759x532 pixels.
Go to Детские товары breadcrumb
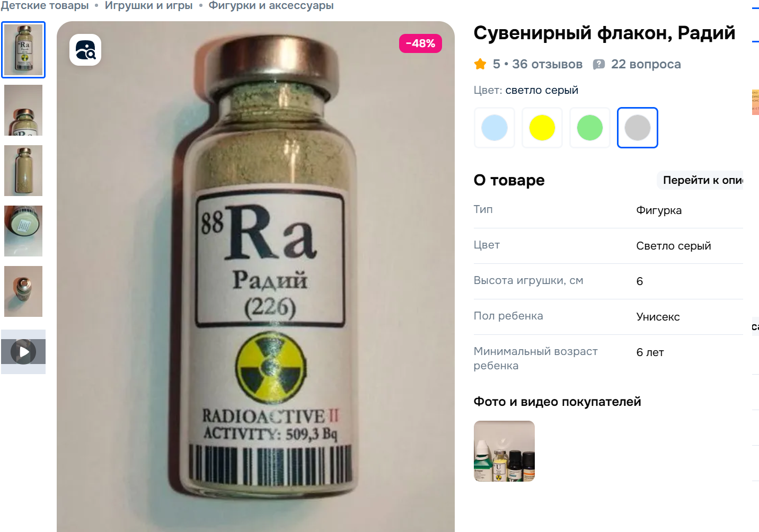[x=45, y=5]
